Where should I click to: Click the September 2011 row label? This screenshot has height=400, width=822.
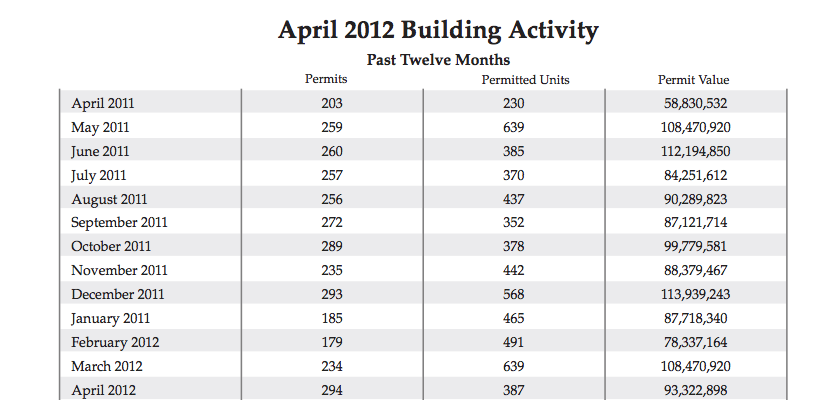[x=119, y=223]
